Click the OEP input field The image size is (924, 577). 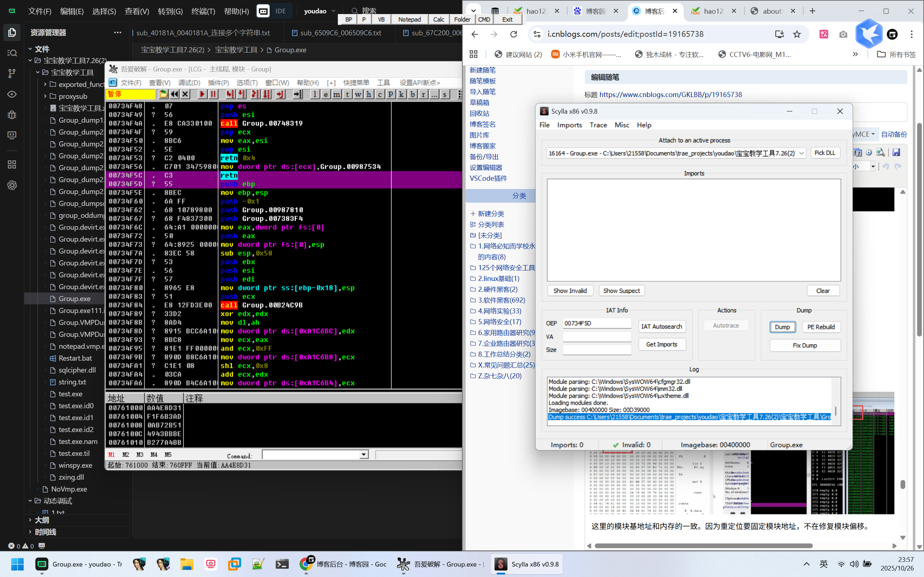pyautogui.click(x=597, y=323)
